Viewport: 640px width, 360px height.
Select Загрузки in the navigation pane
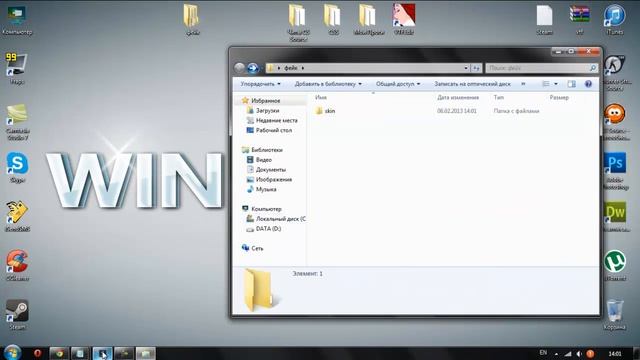click(x=267, y=110)
